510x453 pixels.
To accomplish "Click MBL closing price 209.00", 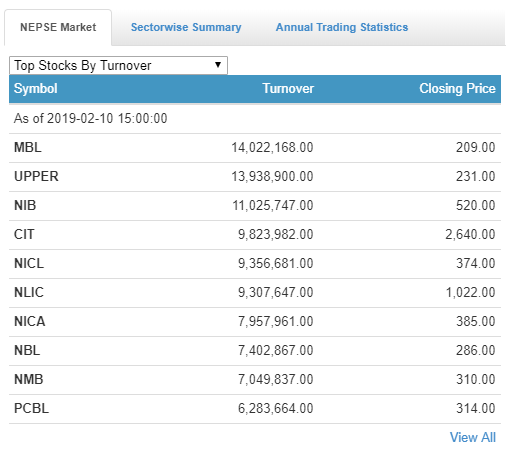I will pos(476,147).
